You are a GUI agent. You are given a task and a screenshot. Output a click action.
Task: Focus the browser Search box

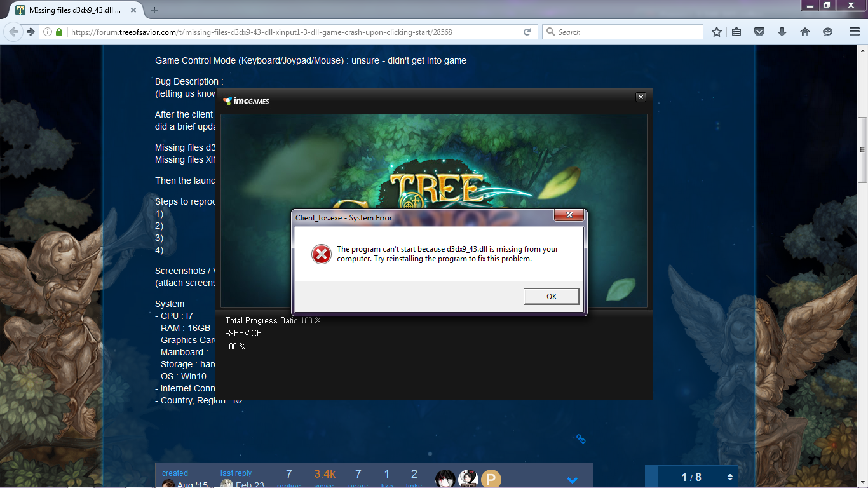pyautogui.click(x=623, y=32)
